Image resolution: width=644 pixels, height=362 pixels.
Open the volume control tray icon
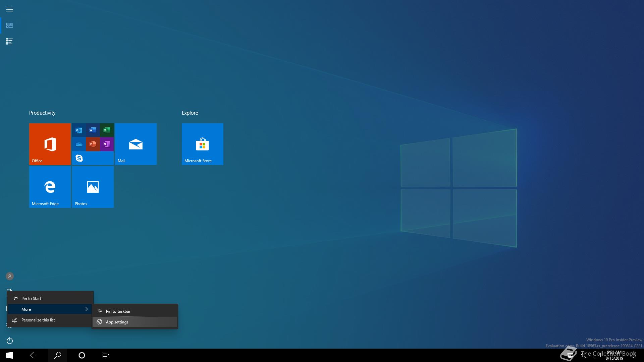click(x=583, y=355)
